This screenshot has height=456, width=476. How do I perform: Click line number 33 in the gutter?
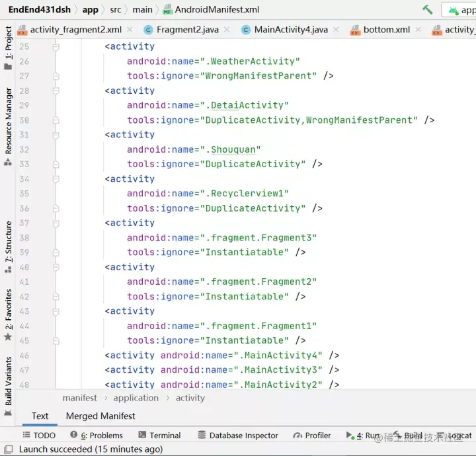(x=24, y=164)
